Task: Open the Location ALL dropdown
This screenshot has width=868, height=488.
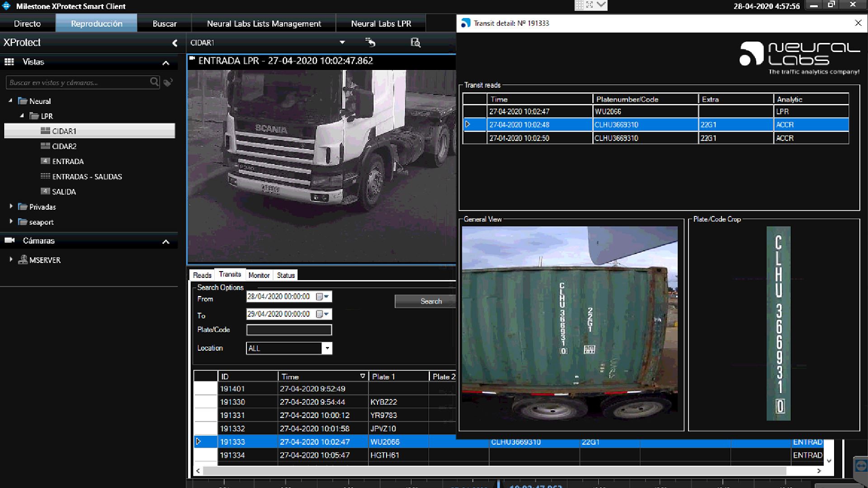Action: 327,348
